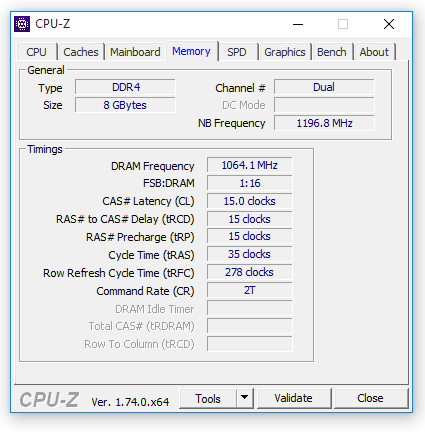Click the DRAM Frequency 1064.1 MHz value
This screenshot has height=432, width=425.
(x=249, y=165)
